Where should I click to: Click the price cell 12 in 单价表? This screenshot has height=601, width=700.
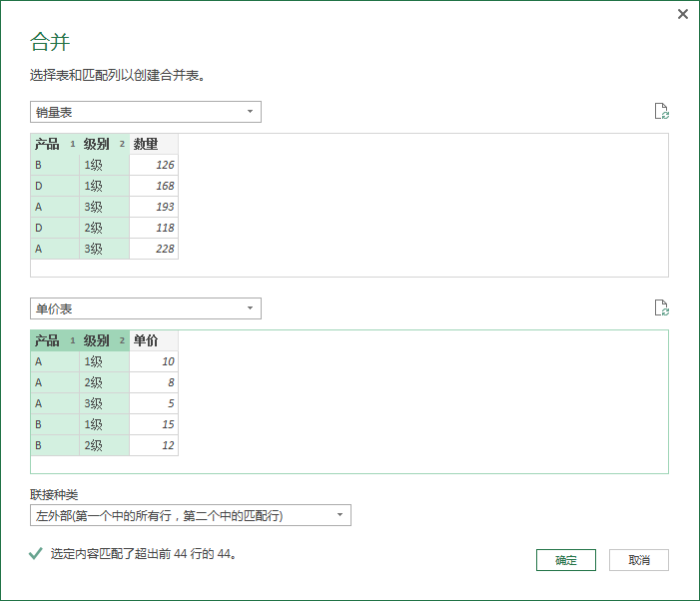pyautogui.click(x=154, y=445)
